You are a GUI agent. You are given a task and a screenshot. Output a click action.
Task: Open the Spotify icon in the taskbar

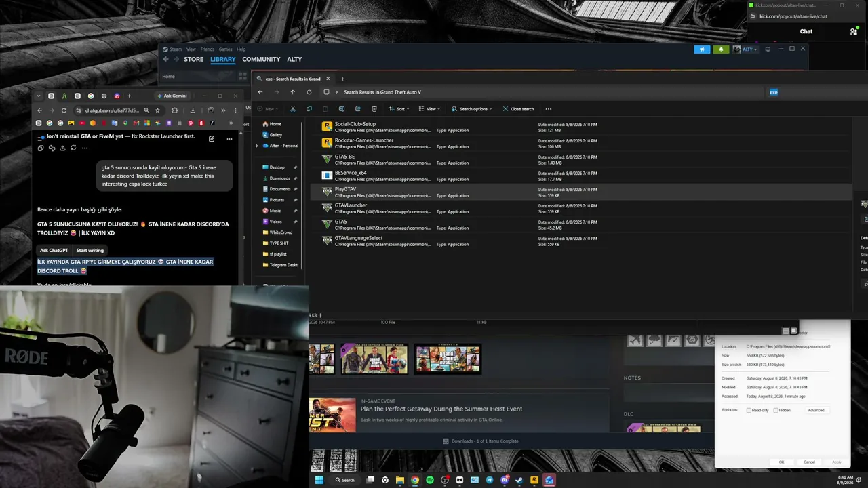pyautogui.click(x=430, y=480)
